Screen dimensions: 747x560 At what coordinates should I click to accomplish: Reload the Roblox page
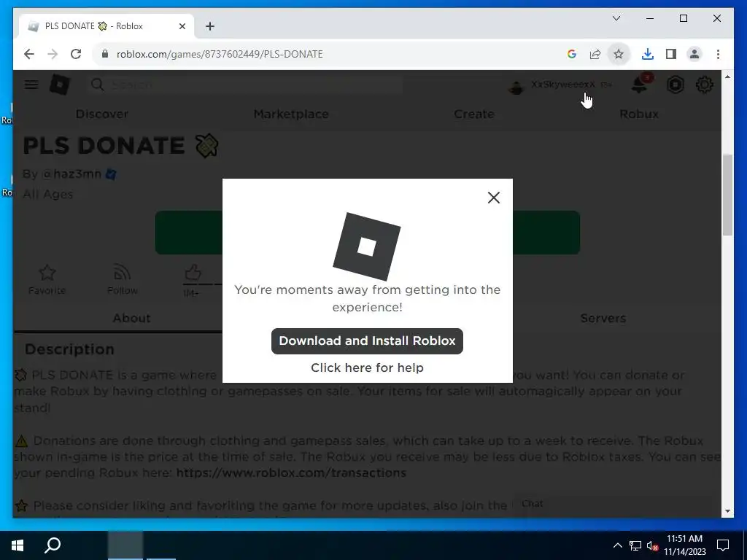[x=76, y=54]
